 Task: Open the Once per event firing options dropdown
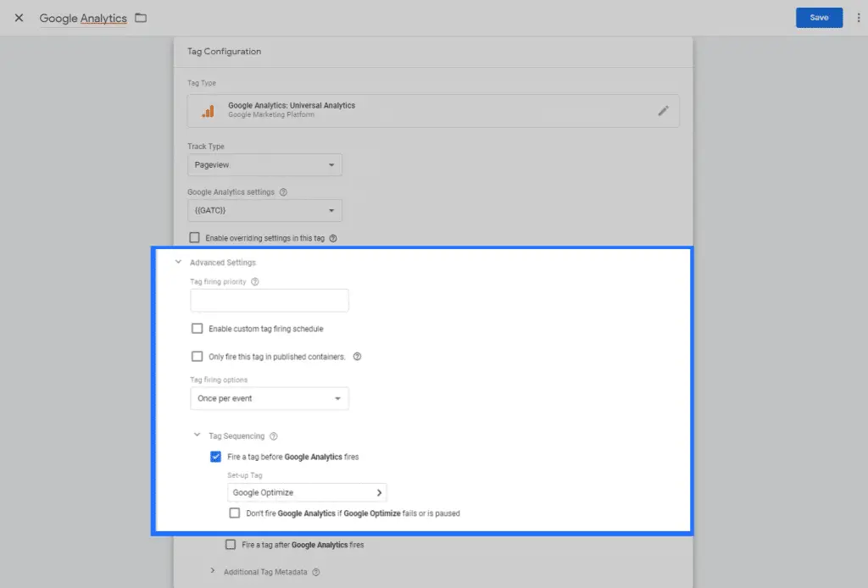click(x=270, y=398)
